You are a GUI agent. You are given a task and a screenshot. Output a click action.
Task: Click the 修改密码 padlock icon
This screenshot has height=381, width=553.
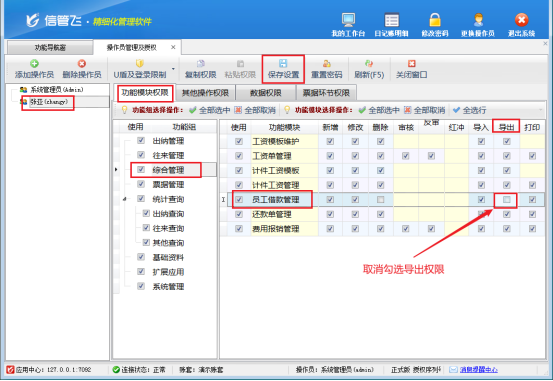click(435, 20)
